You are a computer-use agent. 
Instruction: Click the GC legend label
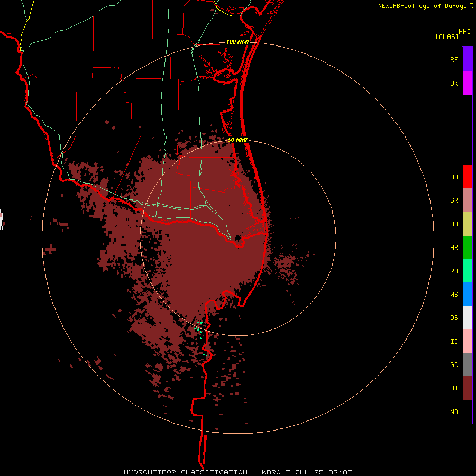pyautogui.click(x=454, y=365)
